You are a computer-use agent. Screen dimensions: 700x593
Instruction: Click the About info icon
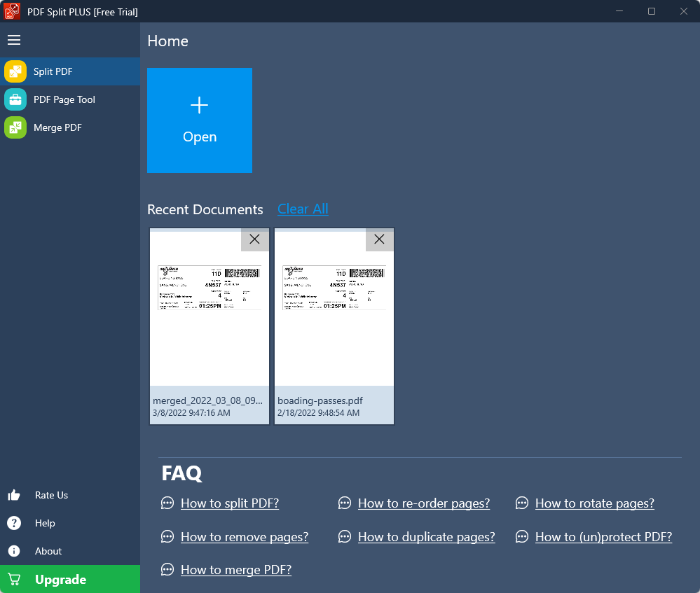point(14,551)
